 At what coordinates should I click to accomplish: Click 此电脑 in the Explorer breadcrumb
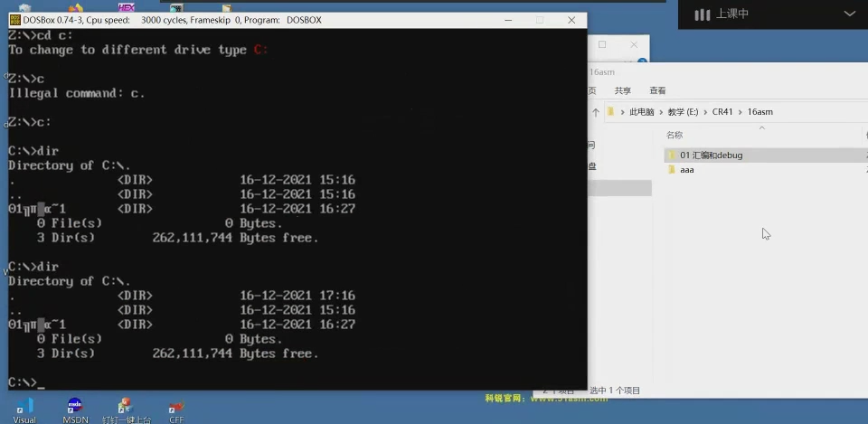(x=642, y=112)
